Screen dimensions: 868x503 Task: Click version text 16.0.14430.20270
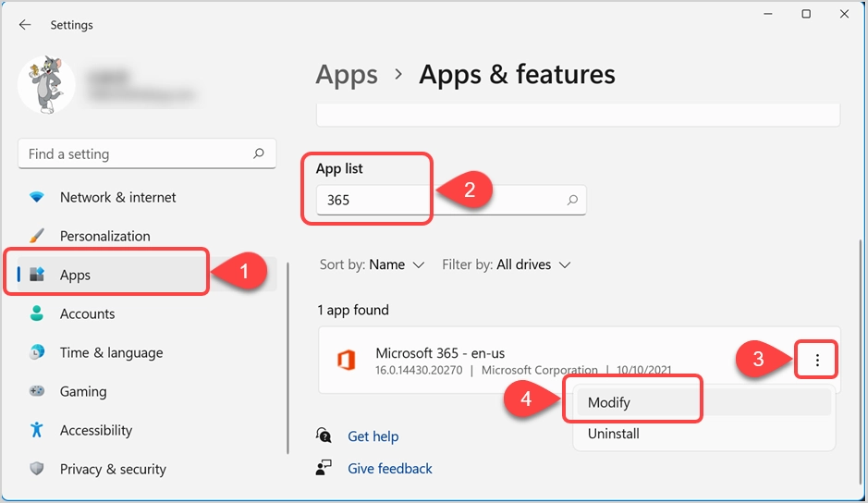coord(419,370)
